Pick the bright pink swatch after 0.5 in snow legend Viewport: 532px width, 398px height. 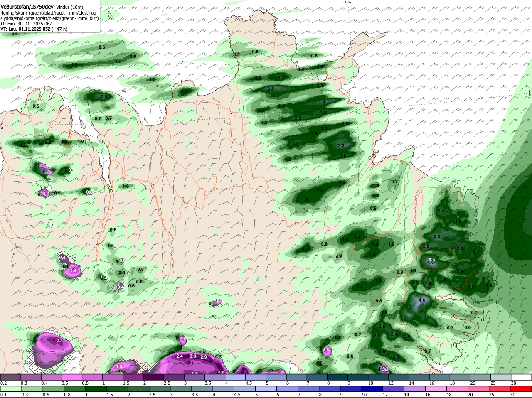point(71,377)
